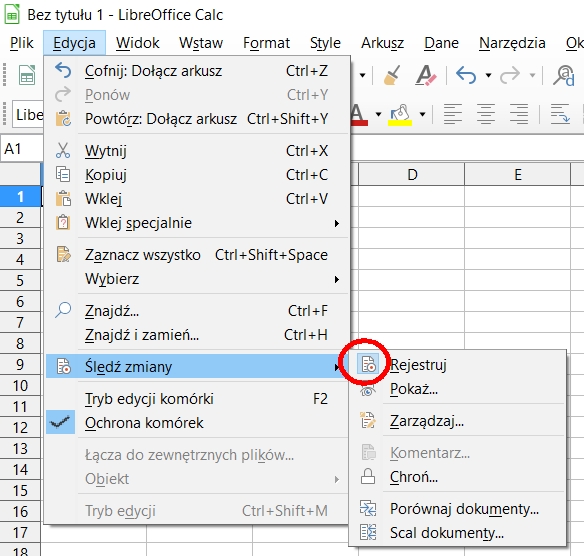The width and height of the screenshot is (584, 556).
Task: Choose Porównaj dokumenty...
Action: (x=458, y=509)
